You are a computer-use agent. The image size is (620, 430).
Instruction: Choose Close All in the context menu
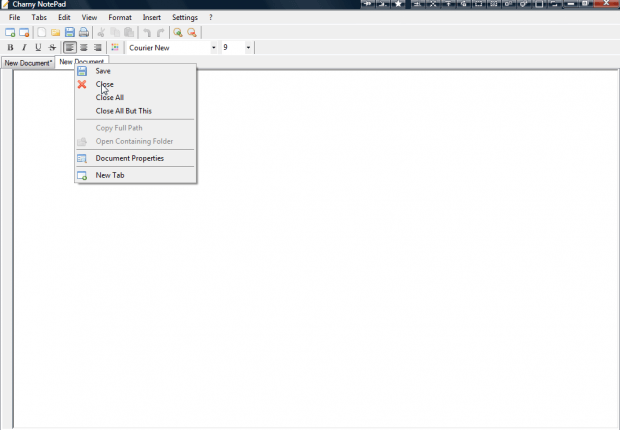tap(136, 98)
